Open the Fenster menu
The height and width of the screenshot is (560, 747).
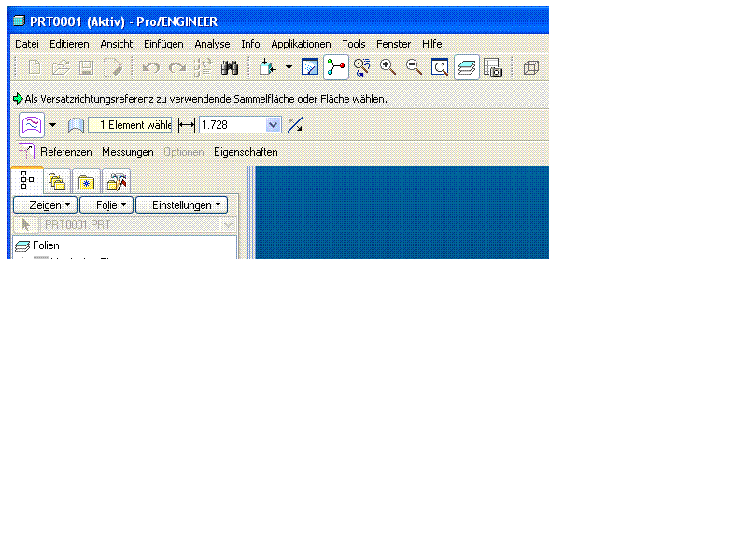tap(393, 44)
